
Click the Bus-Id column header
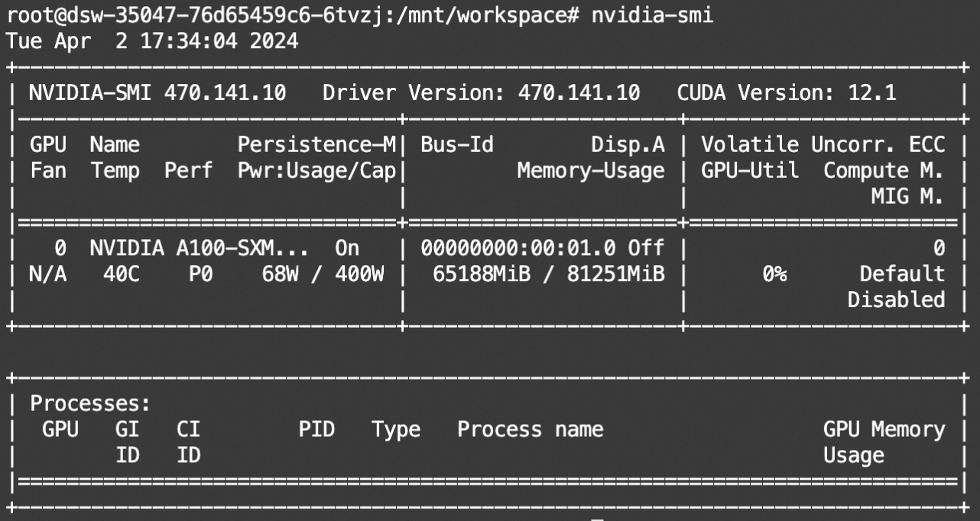457,144
